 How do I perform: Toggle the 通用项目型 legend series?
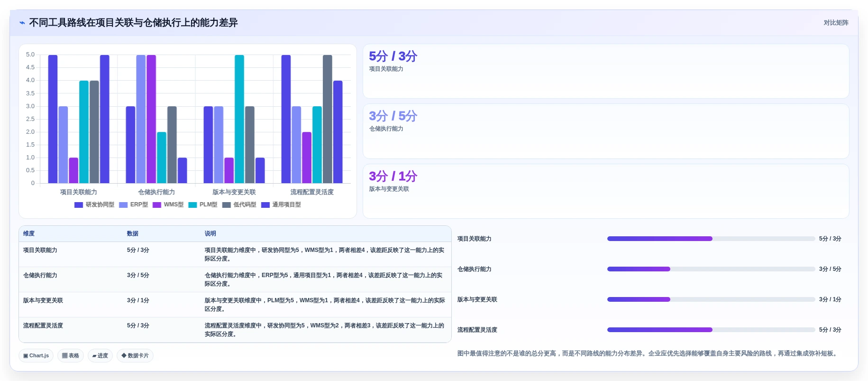coord(281,205)
